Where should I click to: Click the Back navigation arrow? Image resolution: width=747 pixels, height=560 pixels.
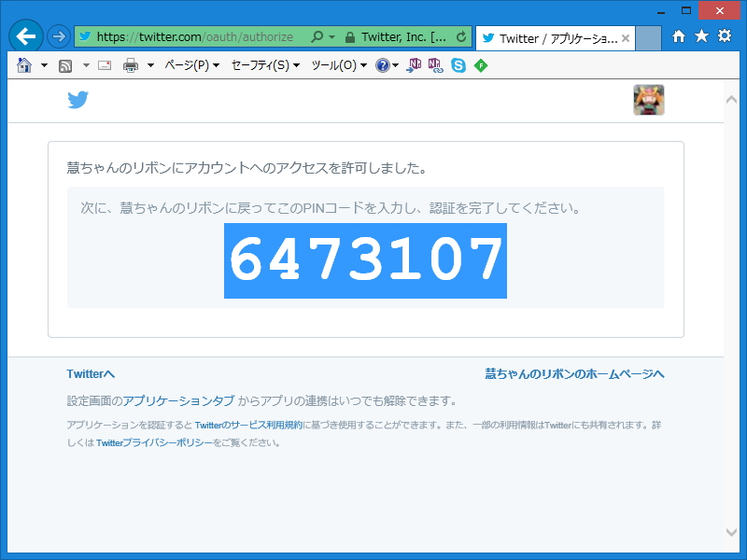[x=26, y=36]
